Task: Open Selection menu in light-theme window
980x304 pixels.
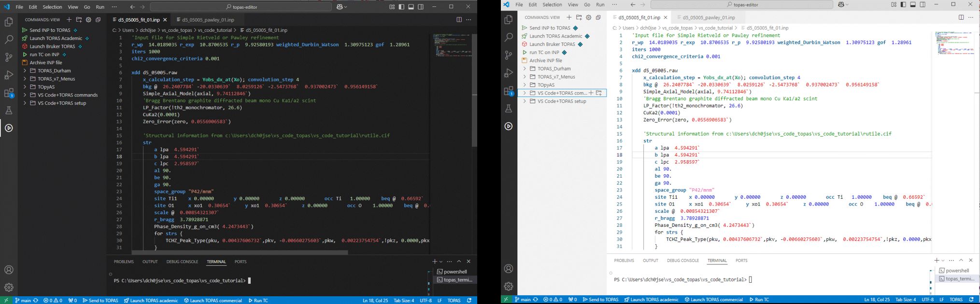Action: click(552, 5)
